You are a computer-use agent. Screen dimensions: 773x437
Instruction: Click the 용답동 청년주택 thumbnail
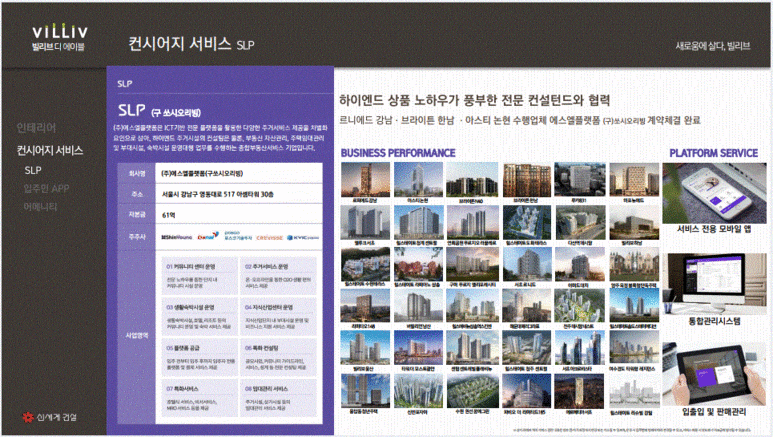point(365,391)
